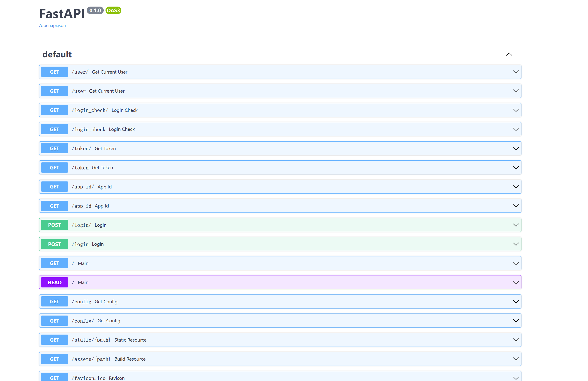Screen dimensions: 588x381
Task: Click the GET badge on /user row
Action: [x=54, y=91]
